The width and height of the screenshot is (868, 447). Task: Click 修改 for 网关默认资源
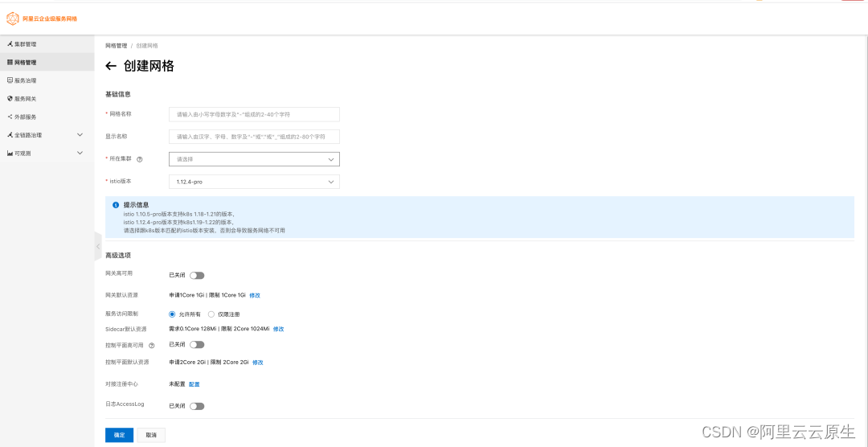pyautogui.click(x=255, y=295)
